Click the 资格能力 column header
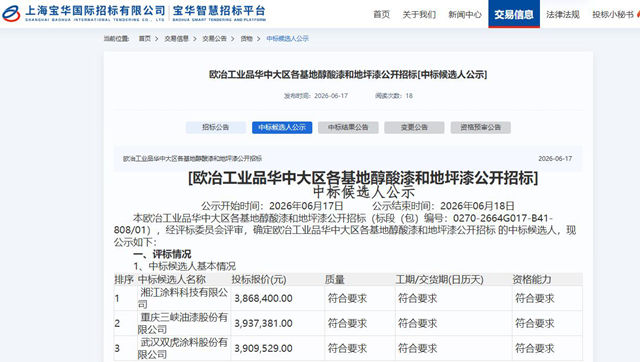The image size is (640, 362). point(532,280)
